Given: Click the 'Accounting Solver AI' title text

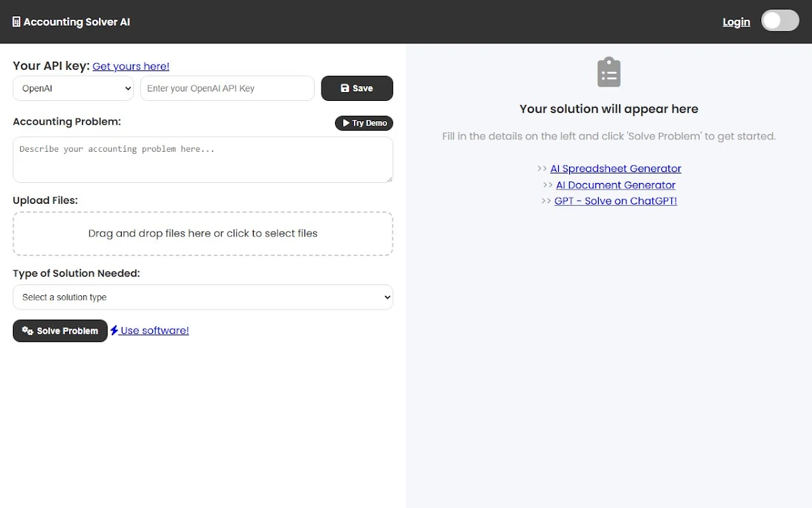Looking at the screenshot, I should (x=76, y=22).
